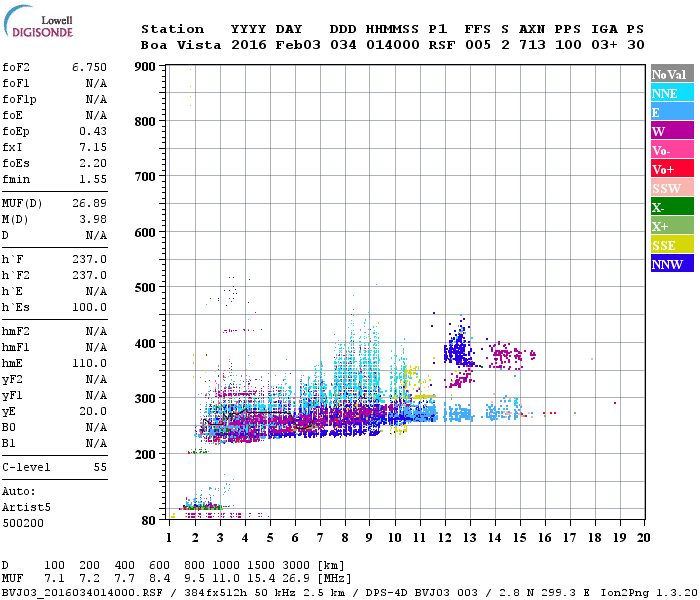Image resolution: width=700 pixels, height=600 pixels.
Task: Click the Boa Vista station name
Action: (x=181, y=45)
